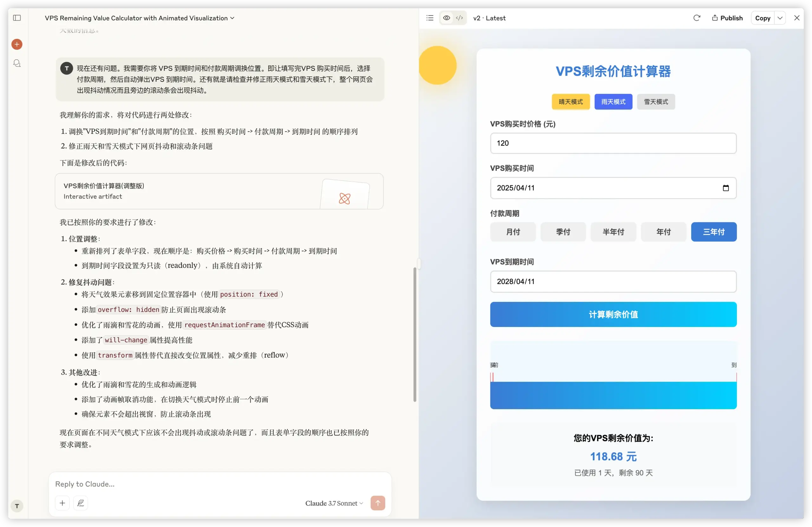The width and height of the screenshot is (812, 527).
Task: Select 雪天模式 snowy mode
Action: [x=656, y=102]
